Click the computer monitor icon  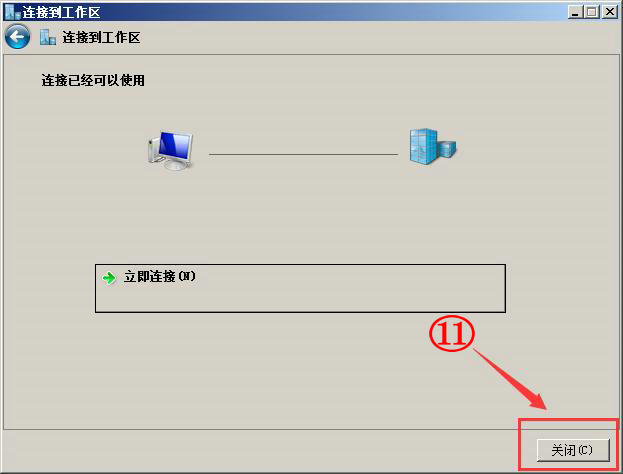[171, 150]
